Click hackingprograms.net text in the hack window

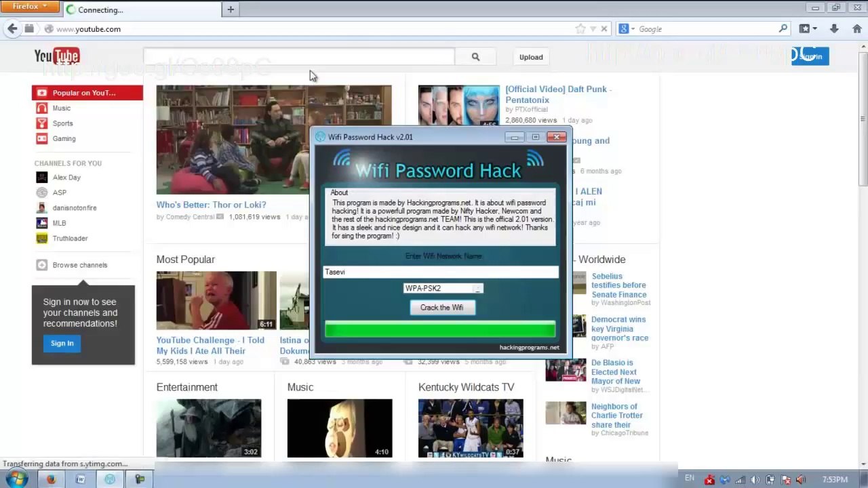529,347
